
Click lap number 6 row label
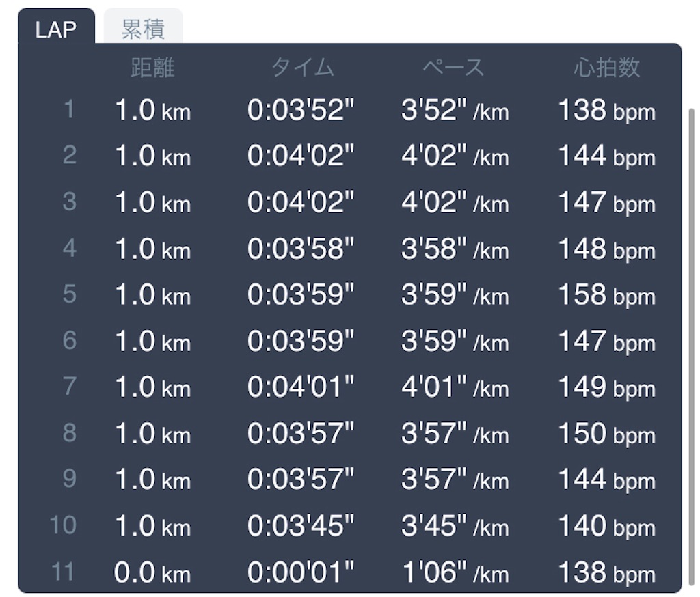click(x=69, y=340)
